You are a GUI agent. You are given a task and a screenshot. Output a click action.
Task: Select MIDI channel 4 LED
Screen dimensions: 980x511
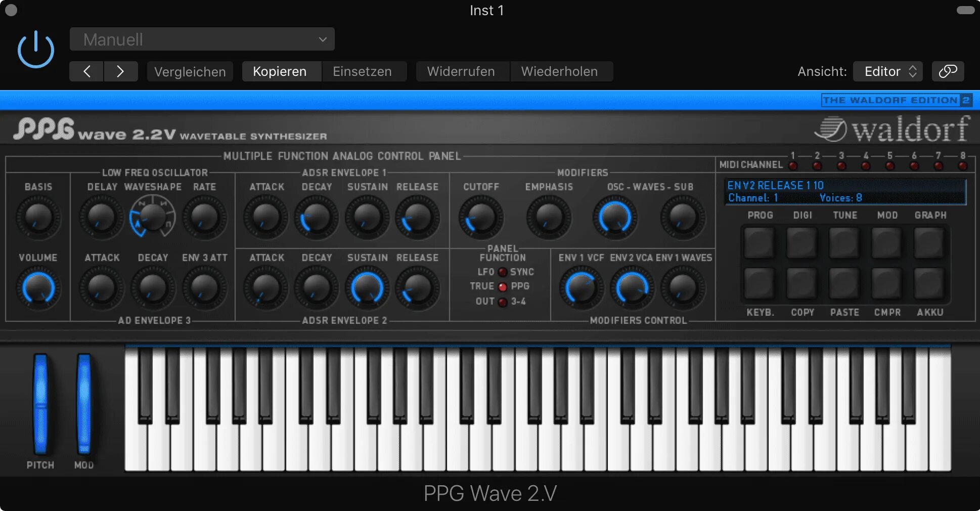click(866, 165)
